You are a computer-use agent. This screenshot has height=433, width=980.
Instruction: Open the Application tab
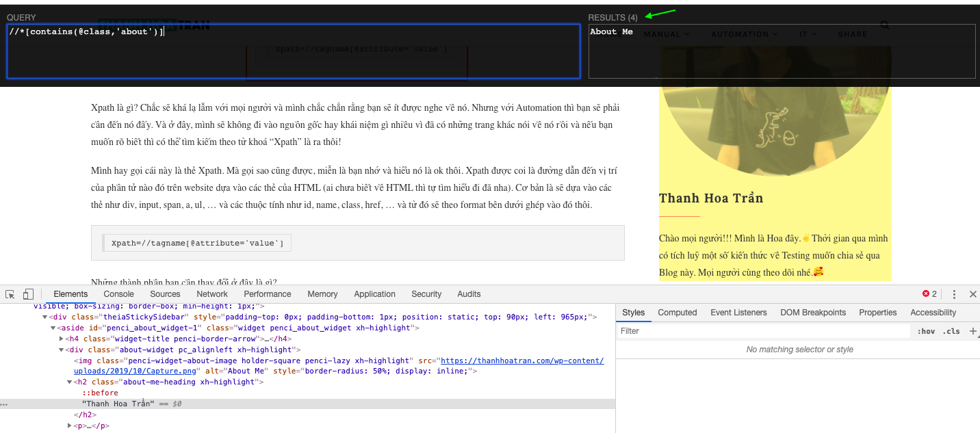pyautogui.click(x=374, y=294)
